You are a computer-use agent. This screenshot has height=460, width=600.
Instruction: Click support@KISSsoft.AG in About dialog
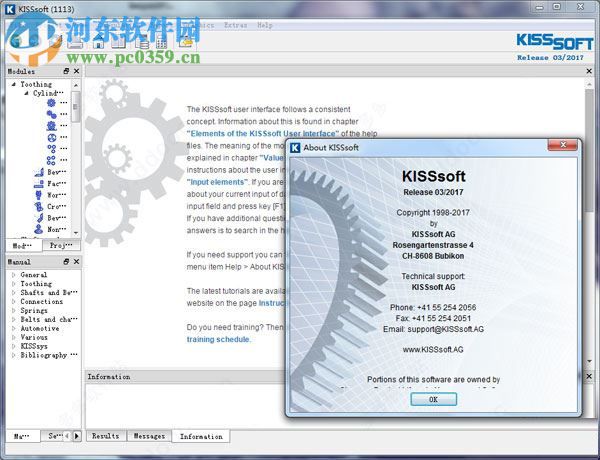tap(445, 329)
